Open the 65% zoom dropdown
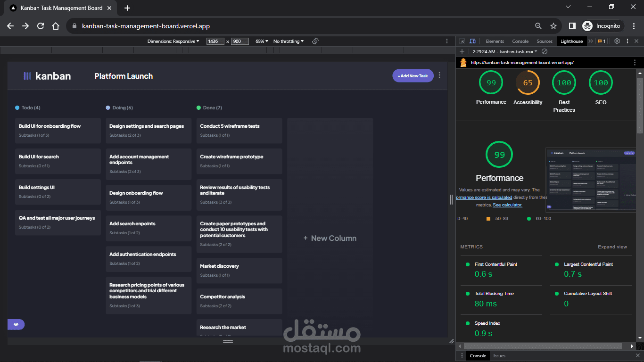Image resolution: width=644 pixels, height=362 pixels. click(262, 41)
